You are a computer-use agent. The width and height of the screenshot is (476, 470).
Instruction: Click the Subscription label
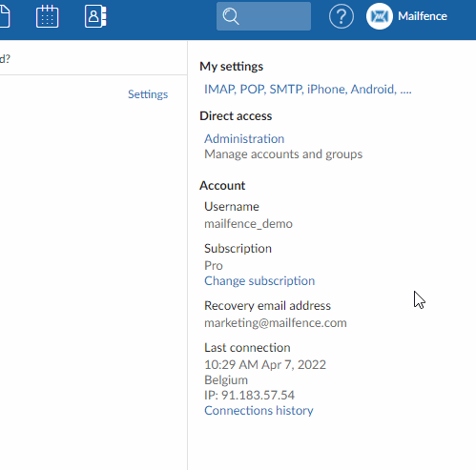coord(238,249)
